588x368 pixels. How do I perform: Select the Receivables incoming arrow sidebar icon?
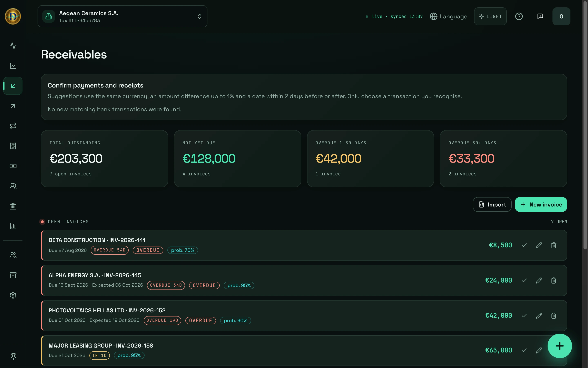click(x=13, y=86)
